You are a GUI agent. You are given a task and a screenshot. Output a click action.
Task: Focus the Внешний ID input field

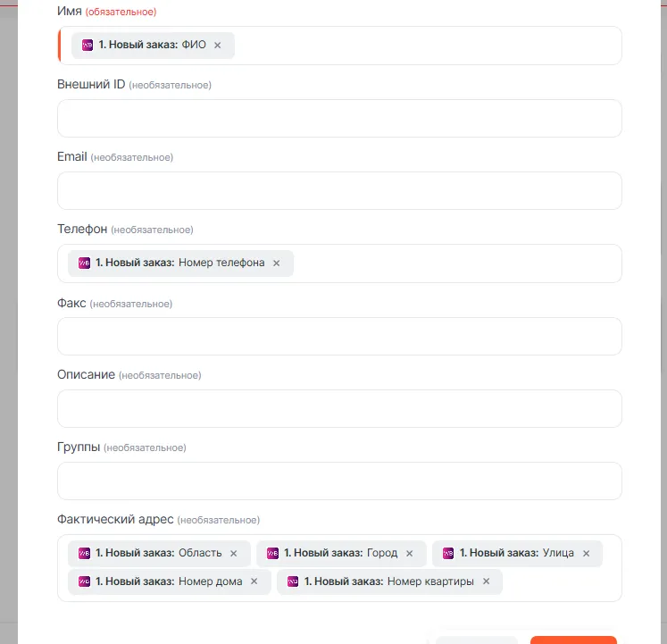(x=339, y=118)
